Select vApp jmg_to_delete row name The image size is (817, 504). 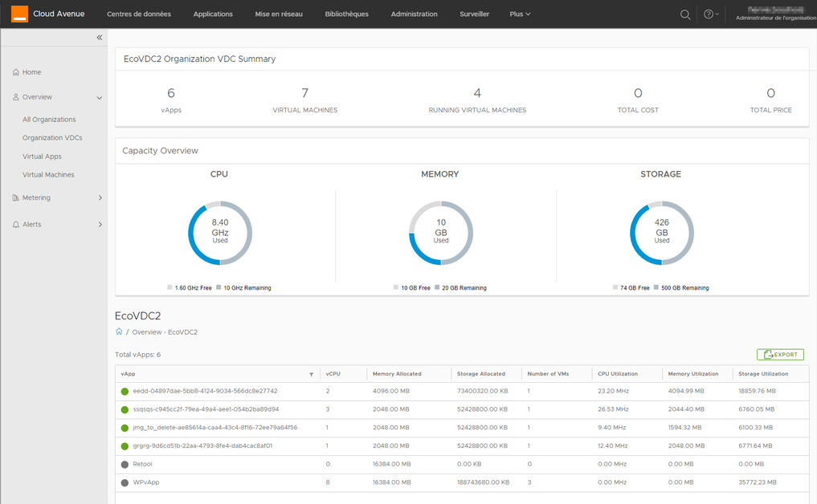(x=215, y=428)
